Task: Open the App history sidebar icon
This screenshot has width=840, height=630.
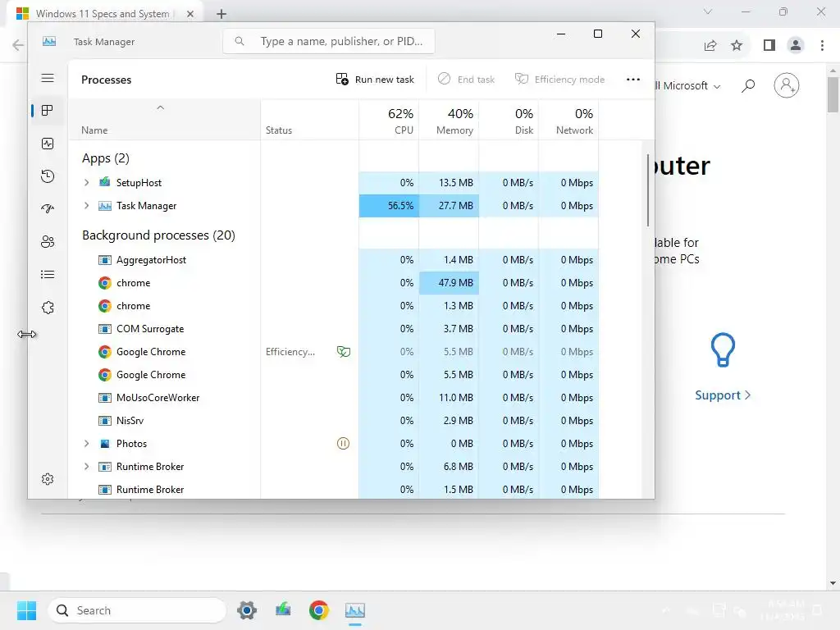Action: tap(48, 176)
